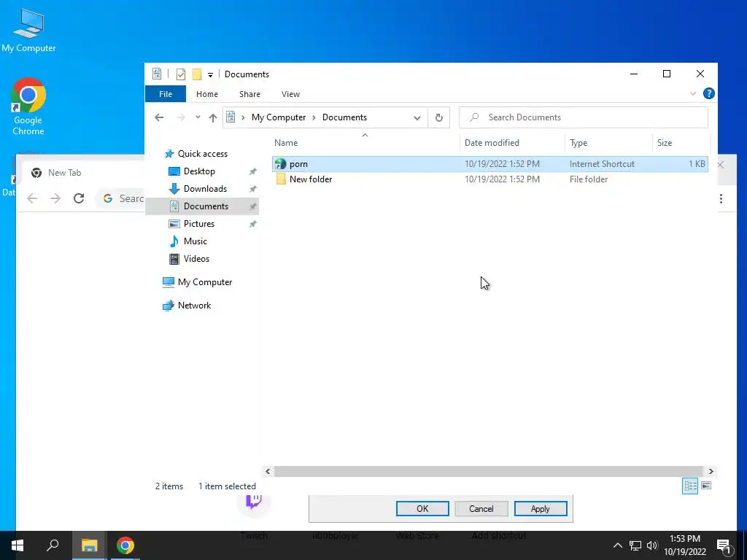Click File Explorer on the taskbar
Viewport: 747px width, 560px height.
click(89, 545)
